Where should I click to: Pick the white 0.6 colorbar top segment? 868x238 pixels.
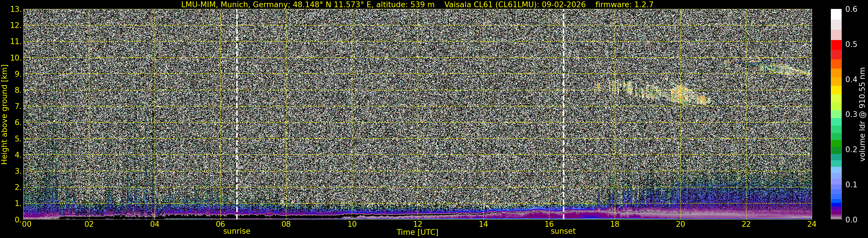pos(836,14)
